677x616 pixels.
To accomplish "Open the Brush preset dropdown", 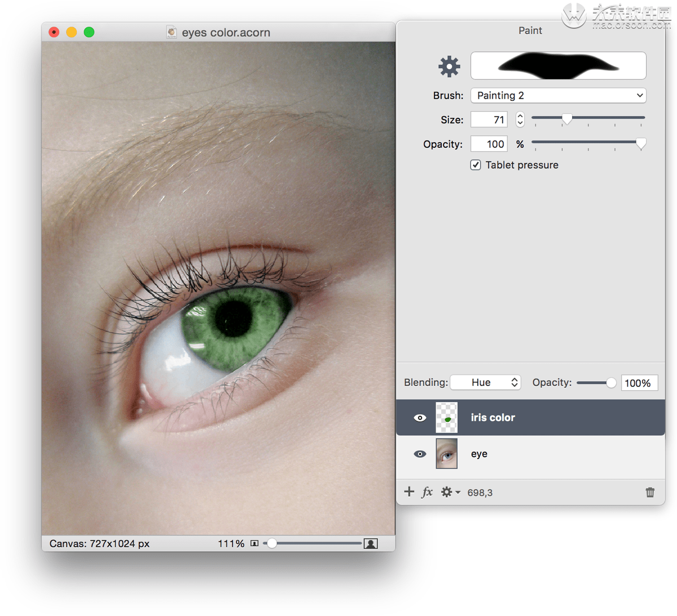I will [558, 95].
